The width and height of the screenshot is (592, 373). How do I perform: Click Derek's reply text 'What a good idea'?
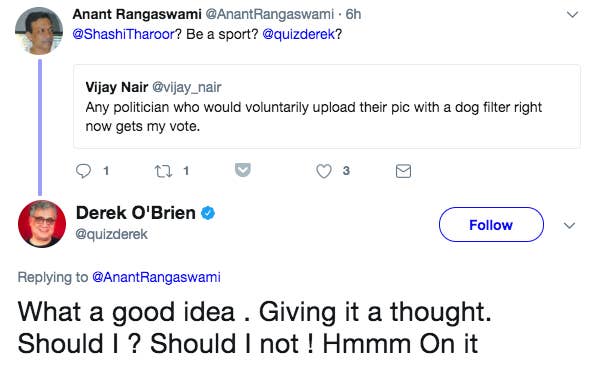point(126,312)
